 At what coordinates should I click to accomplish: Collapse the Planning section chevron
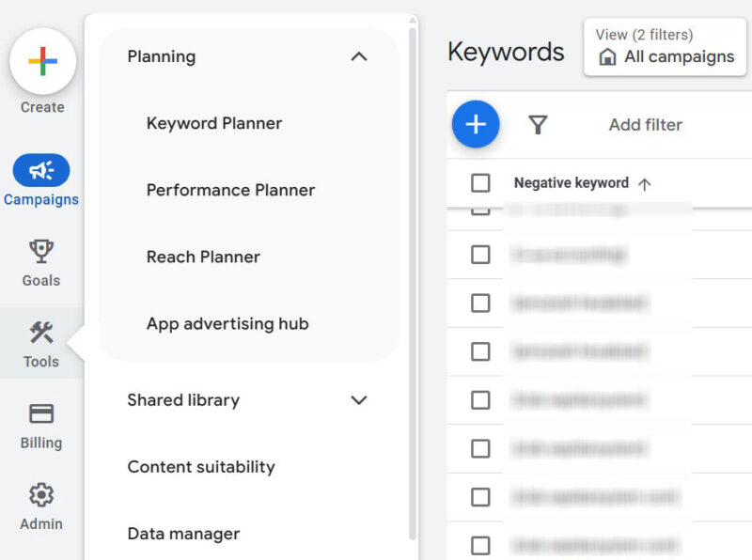[x=358, y=56]
